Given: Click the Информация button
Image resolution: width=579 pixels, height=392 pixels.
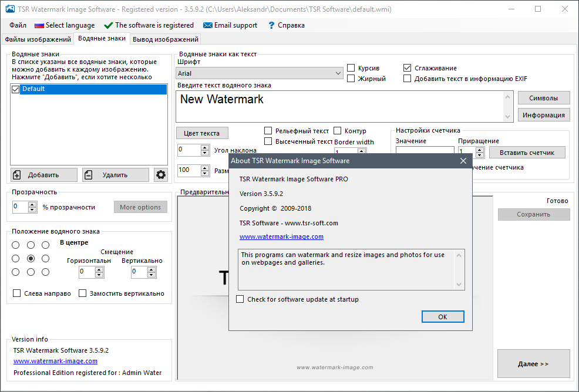Looking at the screenshot, I should [544, 115].
